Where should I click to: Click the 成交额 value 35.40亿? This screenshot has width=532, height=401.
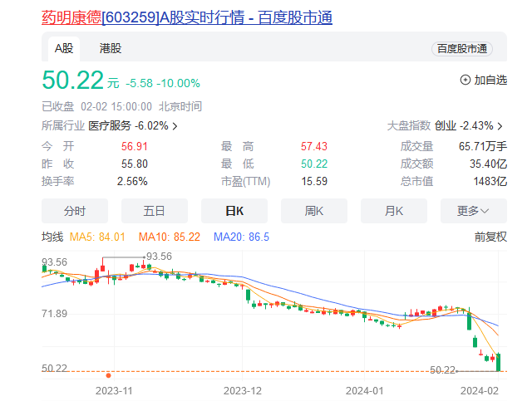(x=488, y=164)
